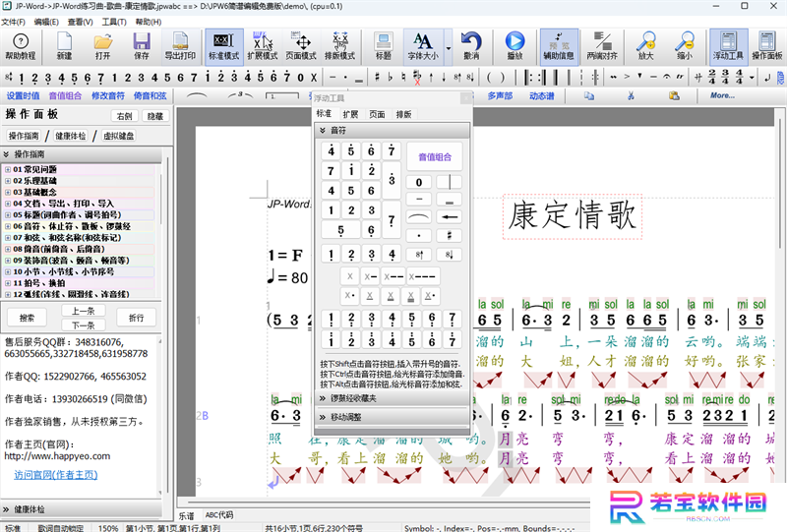This screenshot has height=532, width=787.
Task: Zoom out with the 缩小 magnifier
Action: [x=685, y=46]
